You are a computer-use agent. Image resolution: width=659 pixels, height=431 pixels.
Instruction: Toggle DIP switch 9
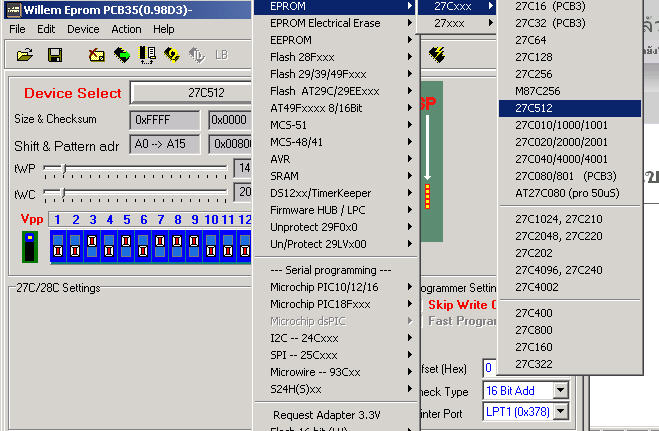(194, 246)
